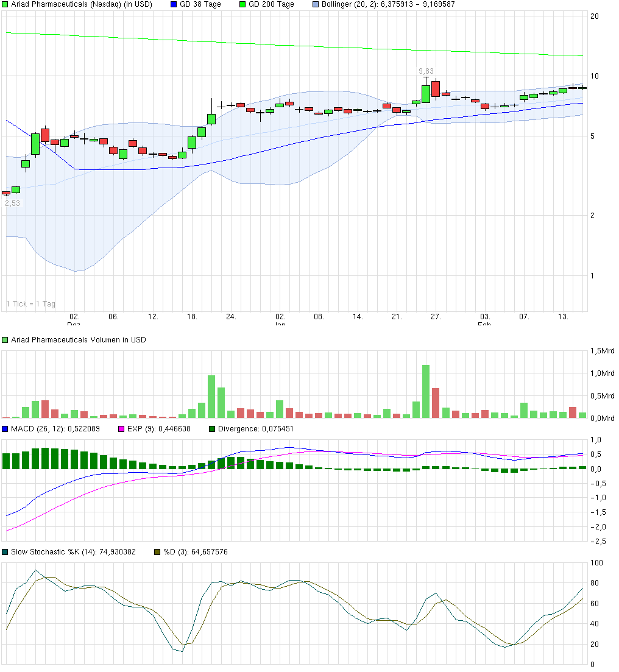This screenshot has height=672, width=619.
Task: Click the 9,83 peak price label
Action: tap(425, 71)
